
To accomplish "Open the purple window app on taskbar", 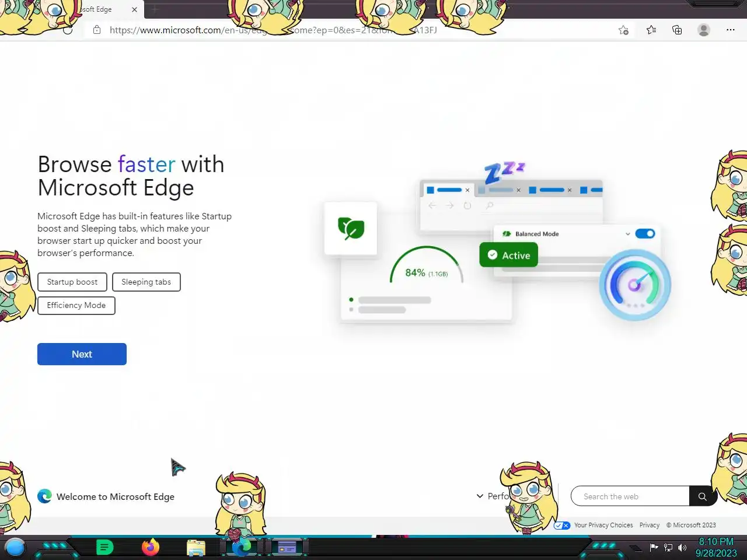I will (x=287, y=548).
